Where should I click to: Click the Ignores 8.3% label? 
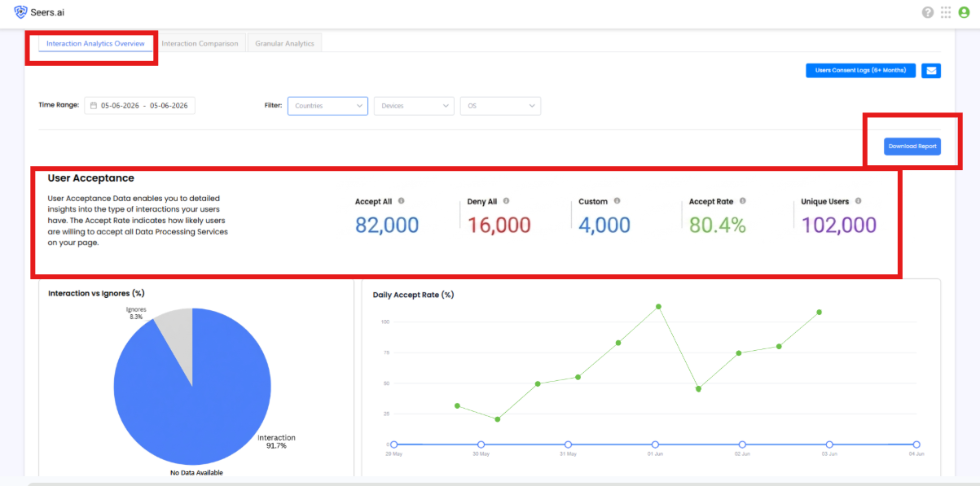point(136,313)
